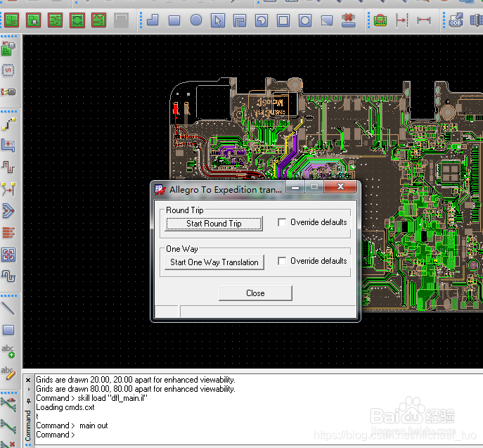Activate the Shape Select arrow tool
Screen dimensions: 483x448
click(x=218, y=20)
